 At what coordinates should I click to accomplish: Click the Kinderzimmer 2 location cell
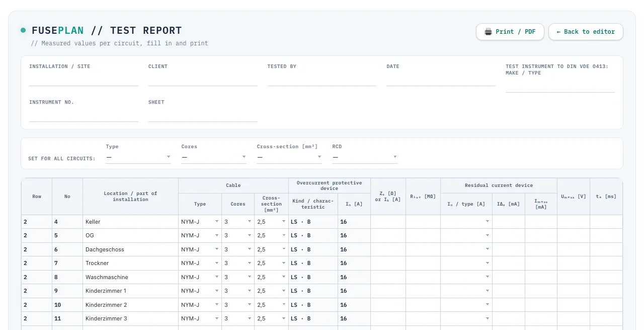tap(130, 305)
